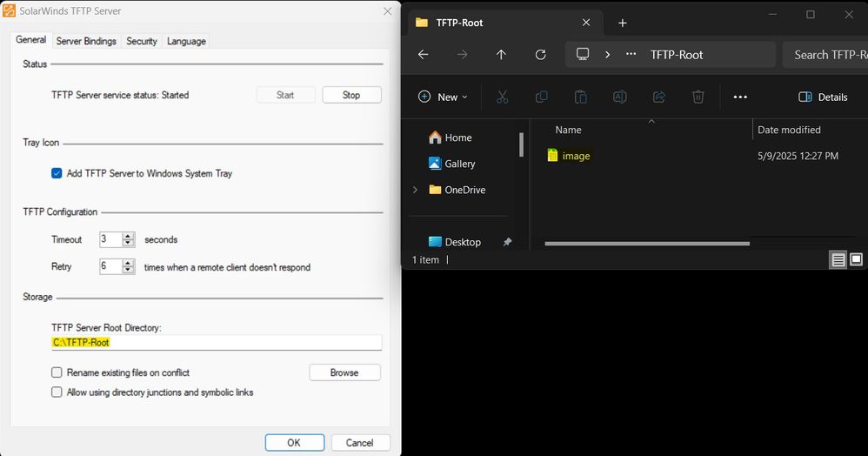Toggle Add TFTP Server to Windows System Tray
868x456 pixels.
click(57, 173)
